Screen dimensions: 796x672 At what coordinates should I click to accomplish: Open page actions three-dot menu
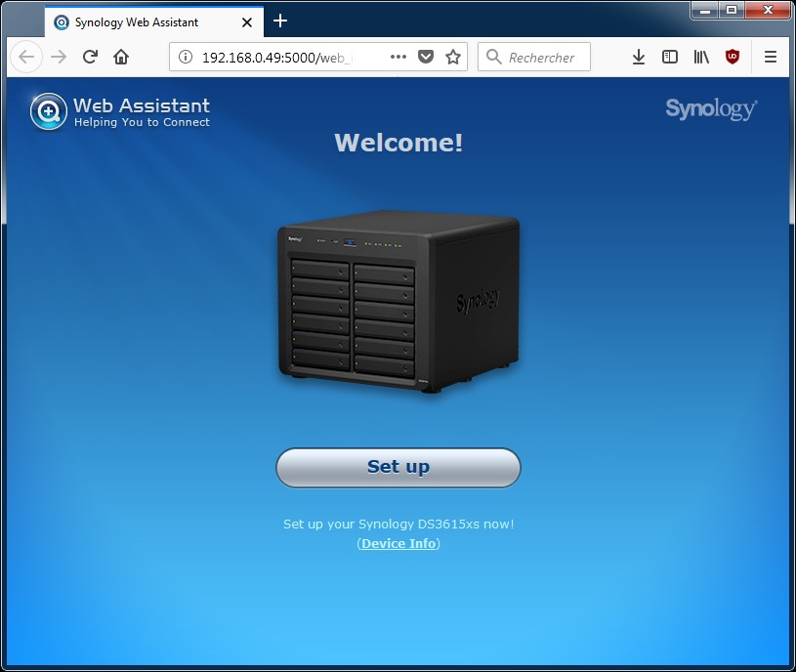[x=398, y=58]
